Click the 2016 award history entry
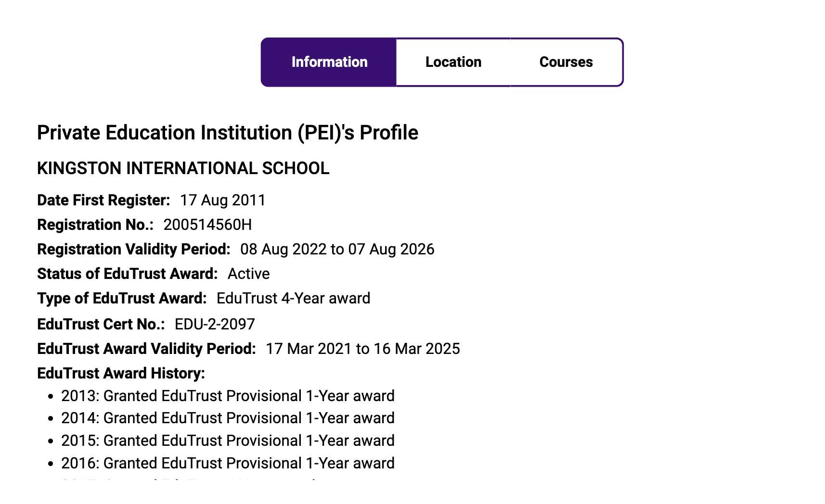The width and height of the screenshot is (825, 504). pyautogui.click(x=228, y=463)
